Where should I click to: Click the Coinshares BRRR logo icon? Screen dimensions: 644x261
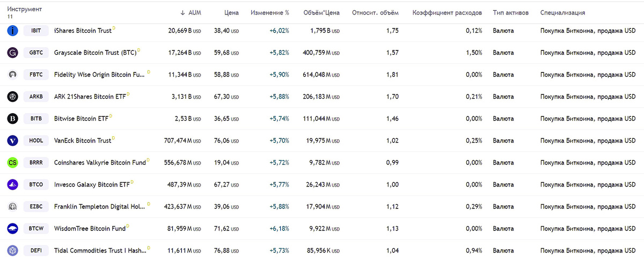click(x=12, y=162)
